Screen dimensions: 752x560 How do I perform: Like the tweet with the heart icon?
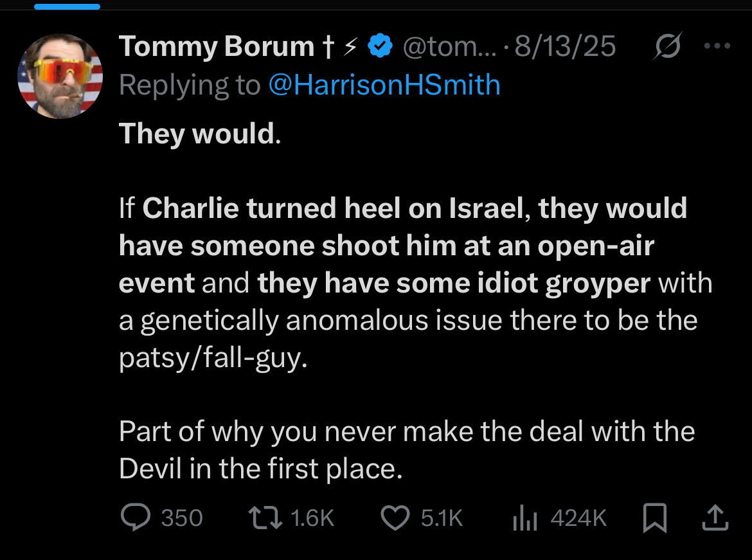coord(395,518)
